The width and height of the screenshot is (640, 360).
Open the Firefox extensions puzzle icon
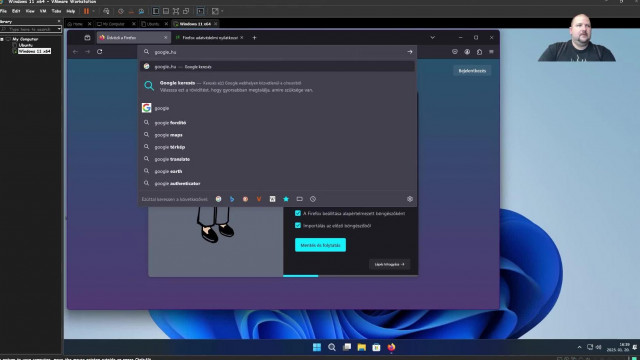(x=479, y=52)
